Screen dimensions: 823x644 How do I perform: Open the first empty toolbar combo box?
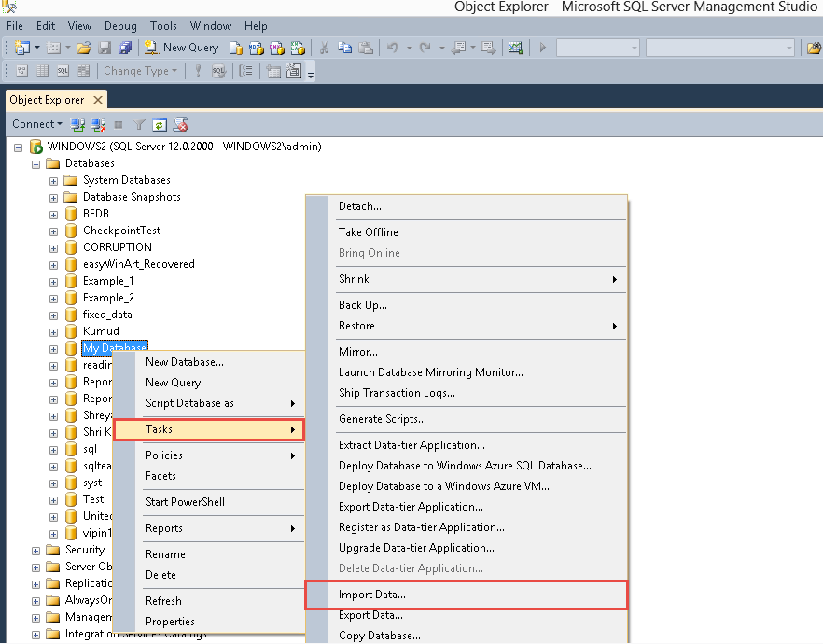(598, 48)
